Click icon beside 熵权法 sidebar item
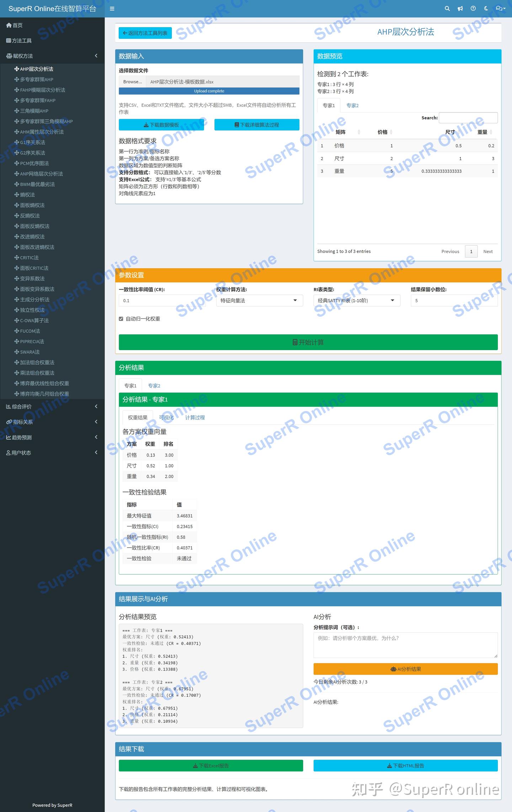The height and width of the screenshot is (812, 512). pyautogui.click(x=16, y=195)
